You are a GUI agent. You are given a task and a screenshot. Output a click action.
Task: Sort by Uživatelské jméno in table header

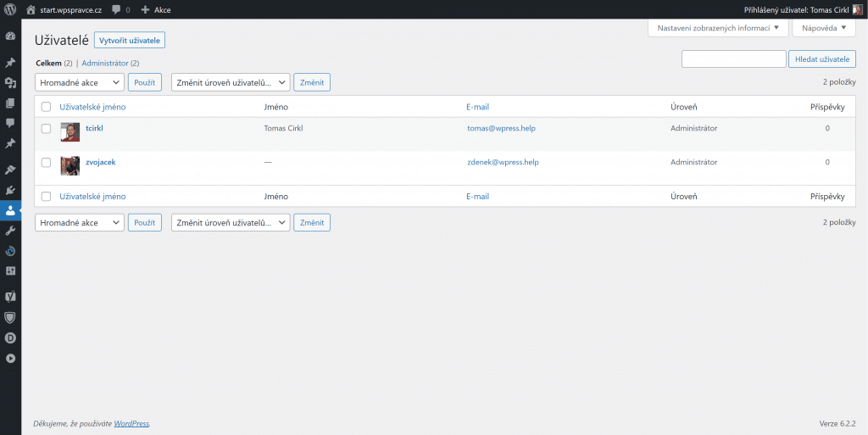92,107
